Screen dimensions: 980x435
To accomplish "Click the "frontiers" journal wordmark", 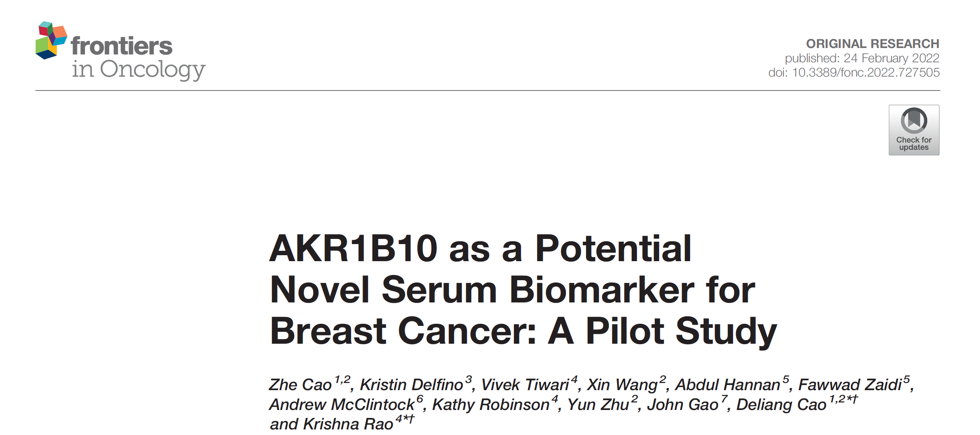I will coord(122,46).
